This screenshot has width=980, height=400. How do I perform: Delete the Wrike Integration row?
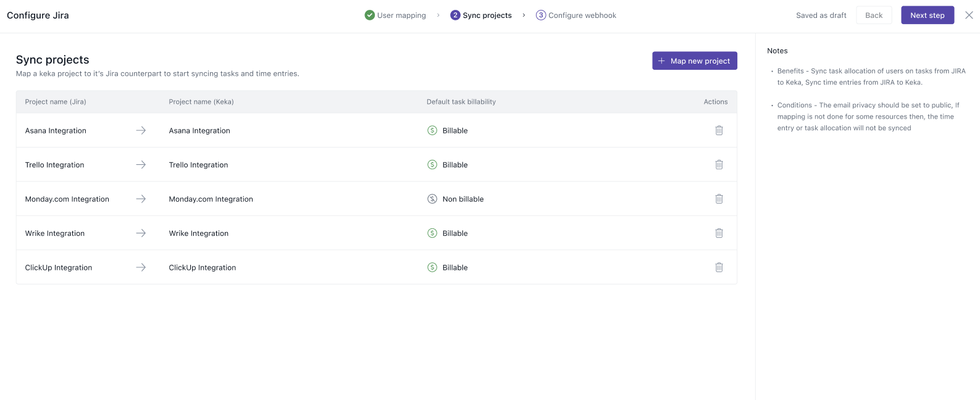[719, 233]
